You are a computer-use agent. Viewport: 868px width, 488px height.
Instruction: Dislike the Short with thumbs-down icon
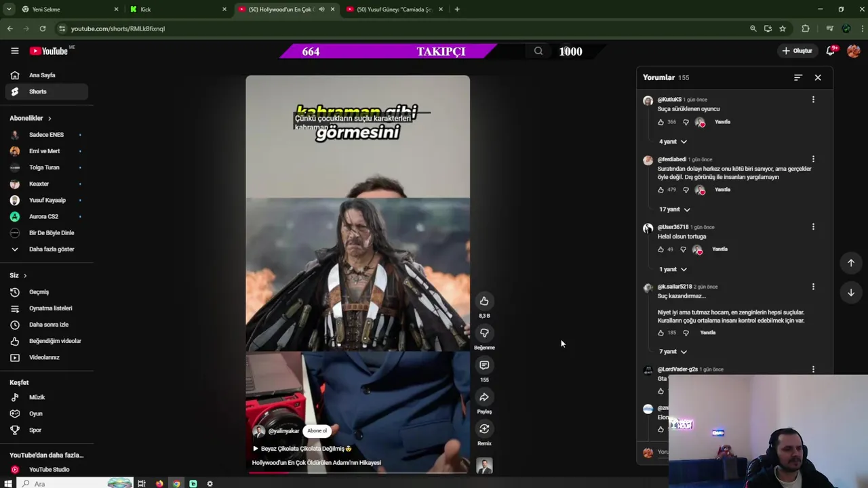click(x=484, y=333)
